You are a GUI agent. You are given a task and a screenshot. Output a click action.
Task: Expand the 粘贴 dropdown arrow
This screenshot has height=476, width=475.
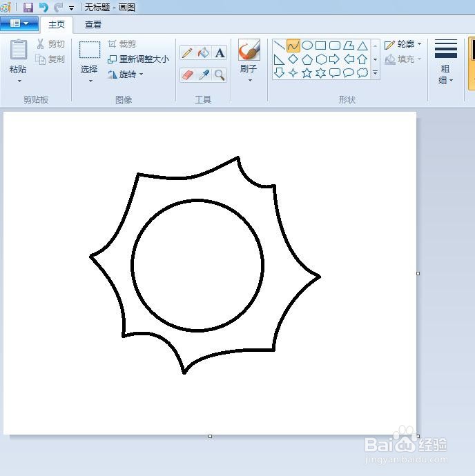[x=19, y=81]
